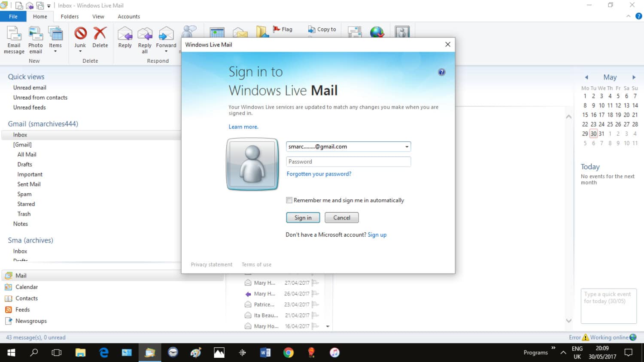Close the Windows Live Mail sign-in dialog
The image size is (644, 362).
point(448,44)
